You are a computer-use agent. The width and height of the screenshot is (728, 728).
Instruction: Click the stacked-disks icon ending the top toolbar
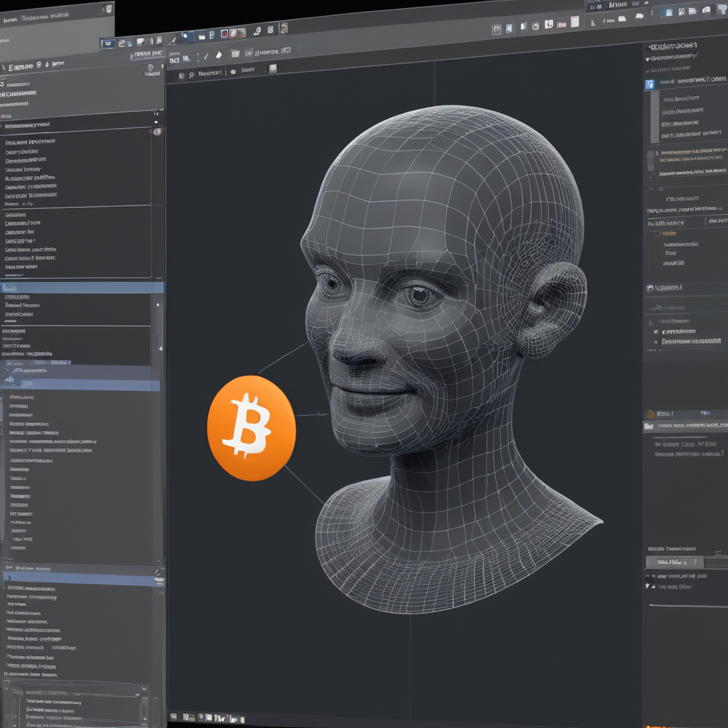tap(284, 28)
